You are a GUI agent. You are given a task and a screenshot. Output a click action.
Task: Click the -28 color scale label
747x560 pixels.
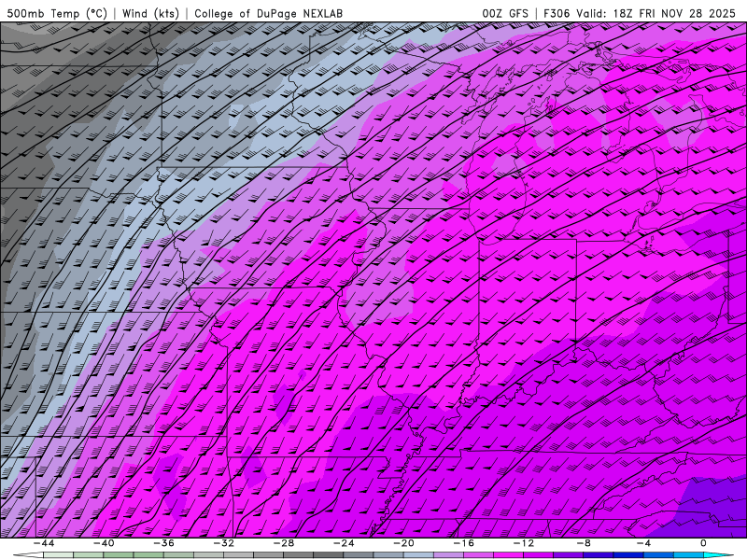pyautogui.click(x=284, y=543)
